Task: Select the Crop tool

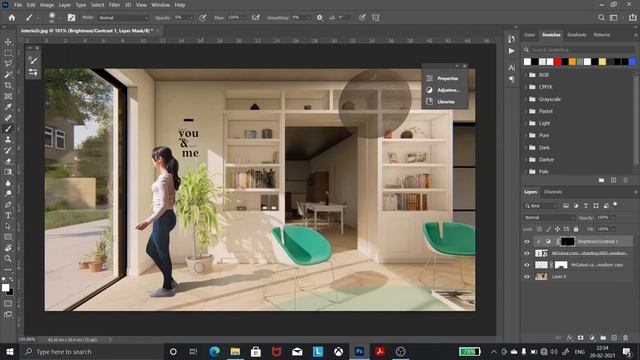Action: (8, 85)
